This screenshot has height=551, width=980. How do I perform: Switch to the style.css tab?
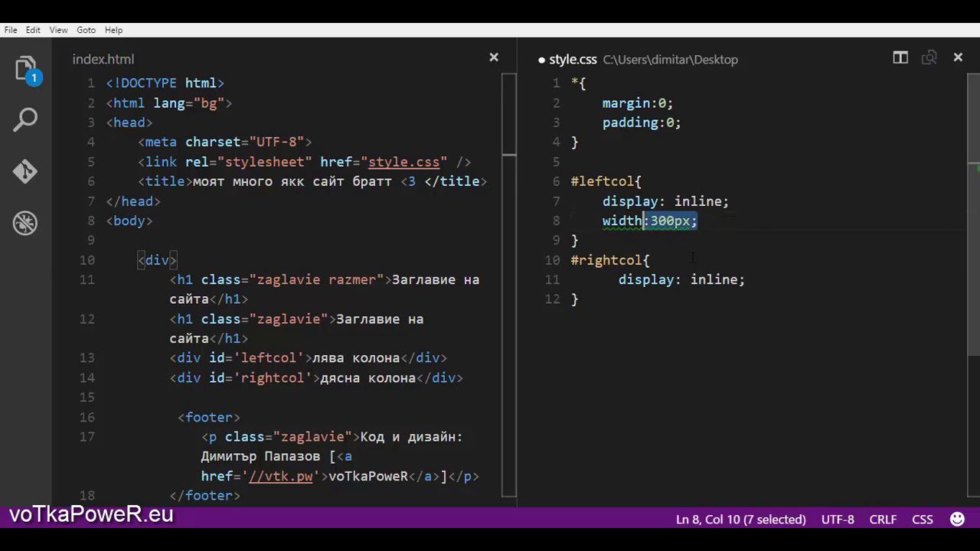coord(573,59)
